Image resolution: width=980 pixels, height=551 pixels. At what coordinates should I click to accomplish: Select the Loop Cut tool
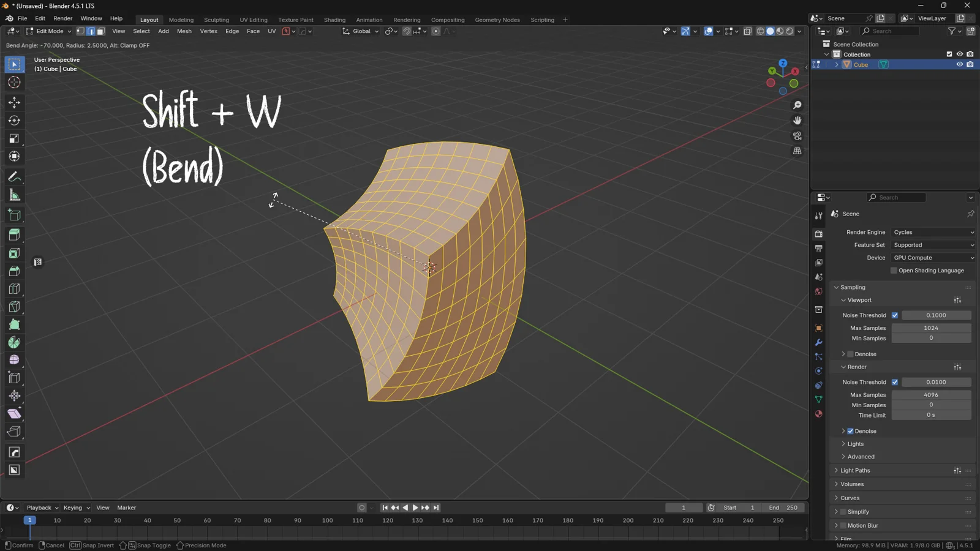[x=14, y=289]
